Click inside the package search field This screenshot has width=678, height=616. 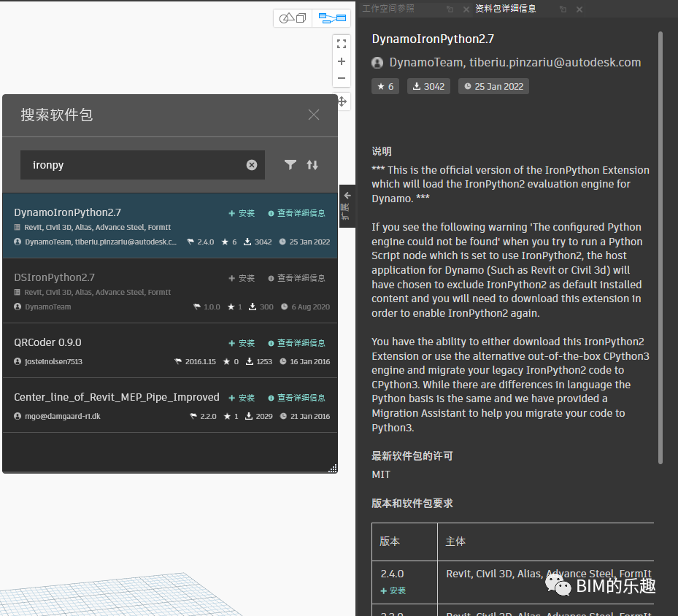point(131,165)
